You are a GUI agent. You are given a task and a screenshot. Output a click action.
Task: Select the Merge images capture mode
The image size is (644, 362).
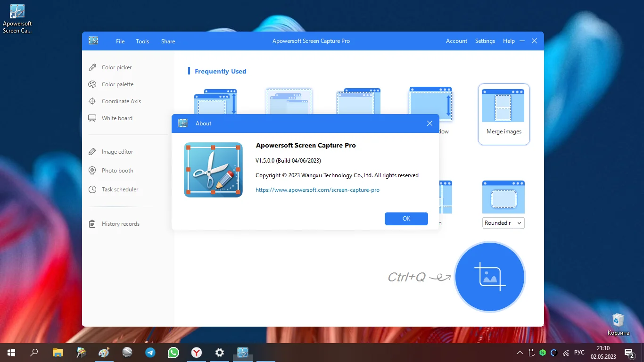[504, 114]
